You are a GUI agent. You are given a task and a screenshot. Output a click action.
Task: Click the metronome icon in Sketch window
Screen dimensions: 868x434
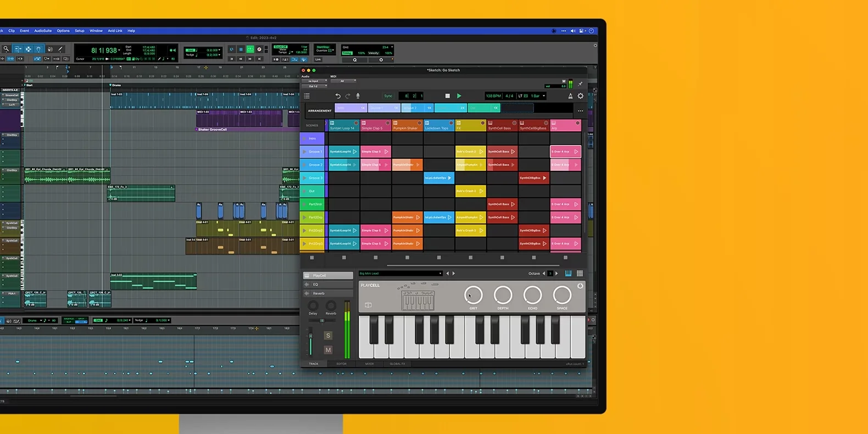pos(570,96)
